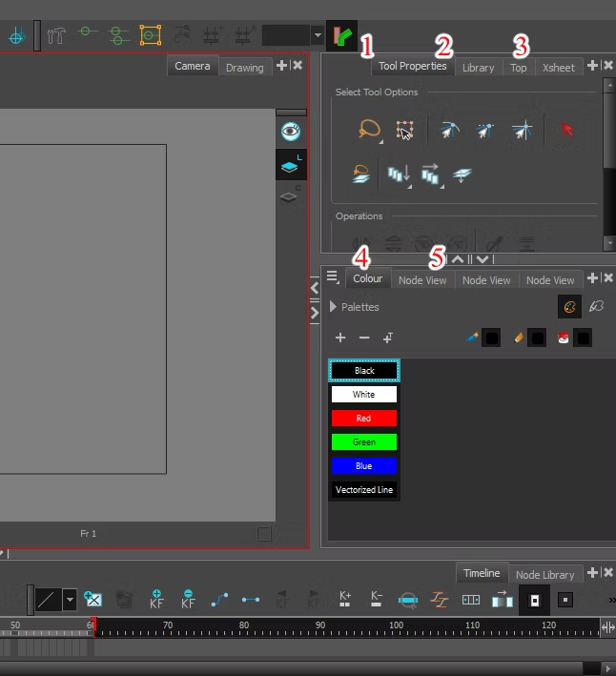Click the paintbrush colour icon
Image resolution: width=616 pixels, height=676 pixels.
(472, 338)
